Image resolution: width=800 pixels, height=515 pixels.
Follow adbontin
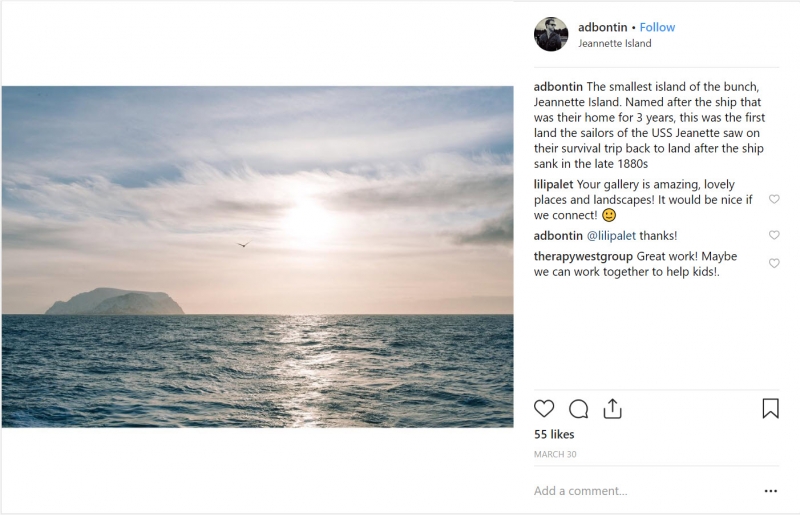click(x=657, y=27)
